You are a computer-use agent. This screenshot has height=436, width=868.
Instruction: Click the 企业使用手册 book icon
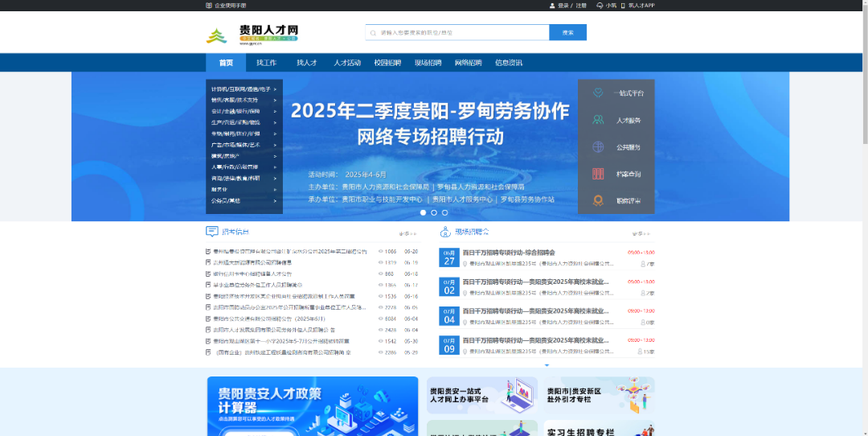click(210, 6)
